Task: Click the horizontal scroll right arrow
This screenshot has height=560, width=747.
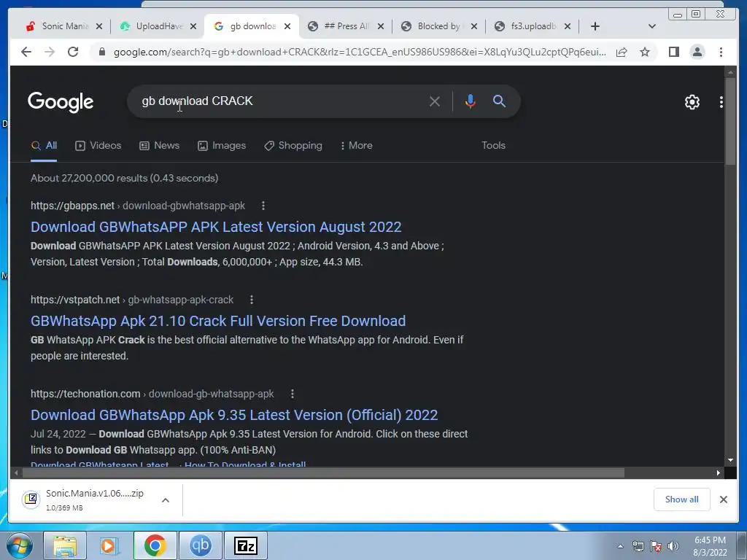Action: click(x=719, y=472)
